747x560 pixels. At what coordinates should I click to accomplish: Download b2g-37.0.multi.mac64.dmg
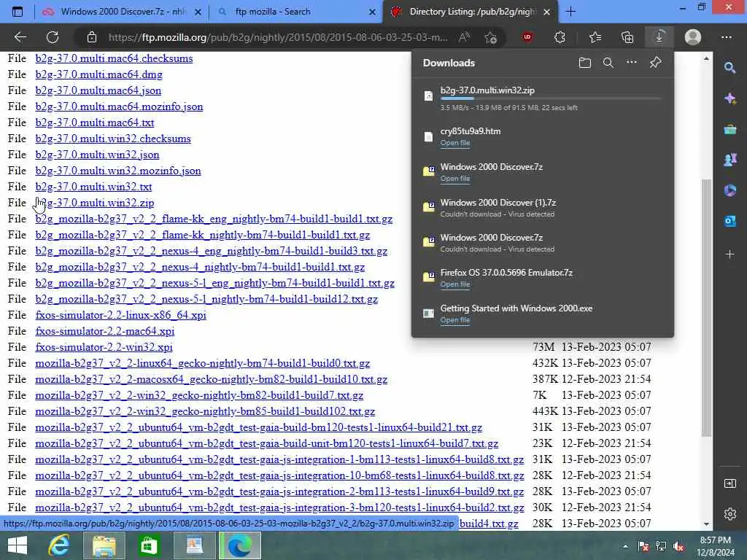pyautogui.click(x=98, y=74)
